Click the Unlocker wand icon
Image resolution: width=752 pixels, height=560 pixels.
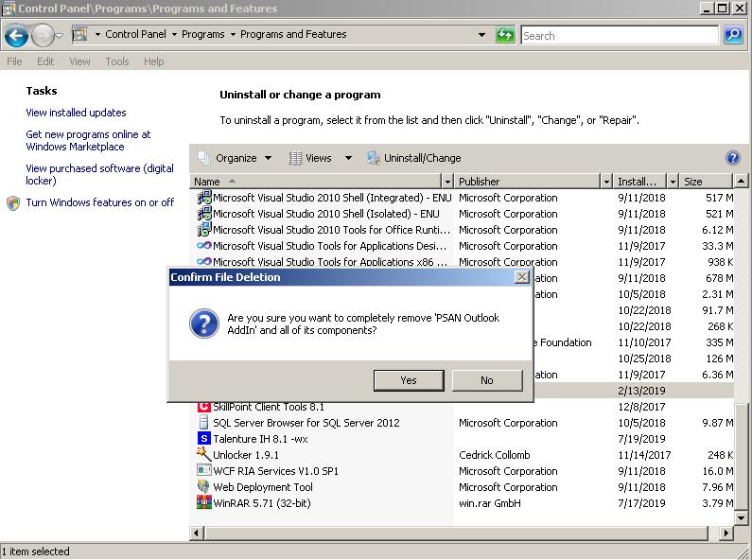(203, 453)
